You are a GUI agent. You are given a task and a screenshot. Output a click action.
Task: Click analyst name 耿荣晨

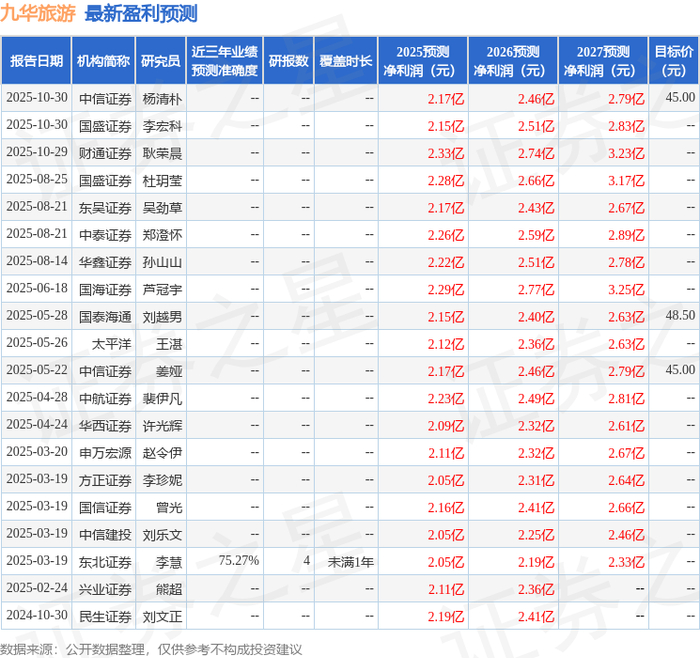point(162,153)
